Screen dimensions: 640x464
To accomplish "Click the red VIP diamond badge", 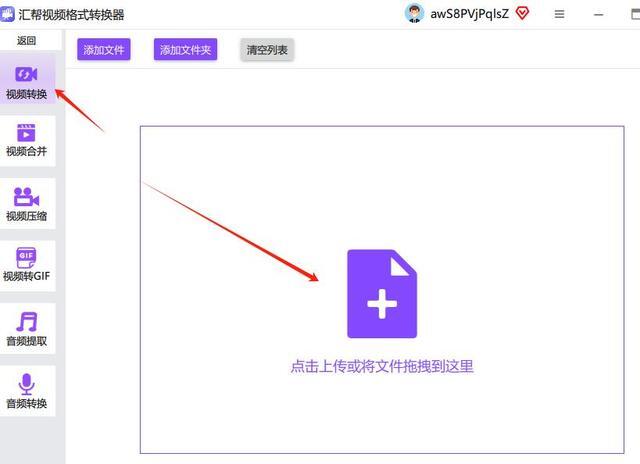I will pos(522,13).
